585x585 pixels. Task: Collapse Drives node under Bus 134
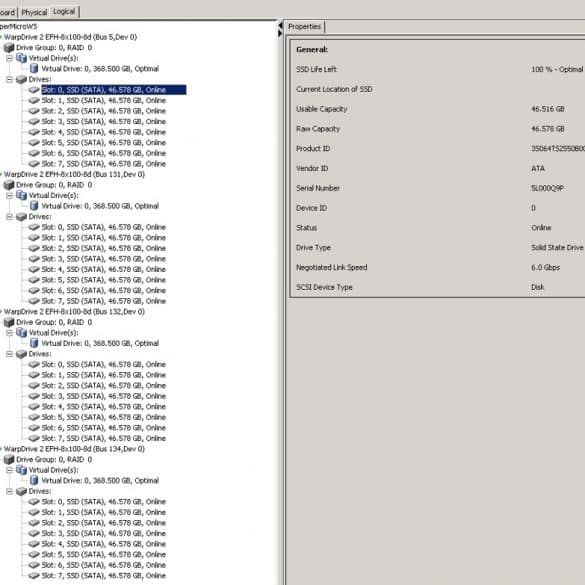10,491
